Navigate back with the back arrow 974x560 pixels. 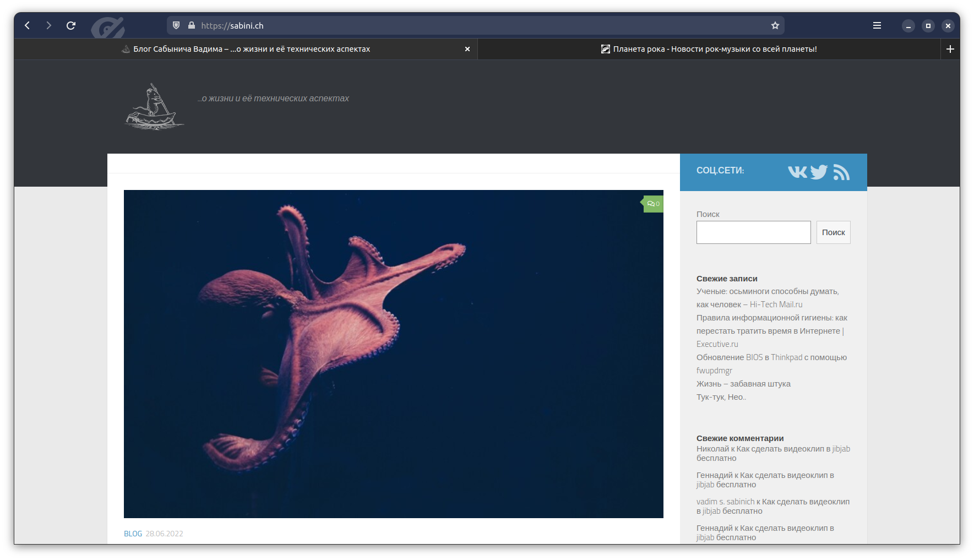[x=27, y=25]
